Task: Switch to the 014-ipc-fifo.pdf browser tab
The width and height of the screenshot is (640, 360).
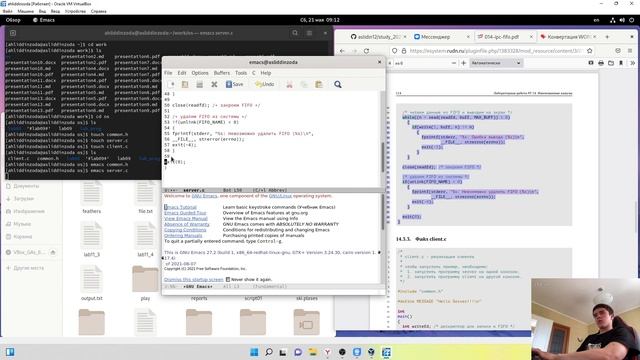Action: [505, 37]
